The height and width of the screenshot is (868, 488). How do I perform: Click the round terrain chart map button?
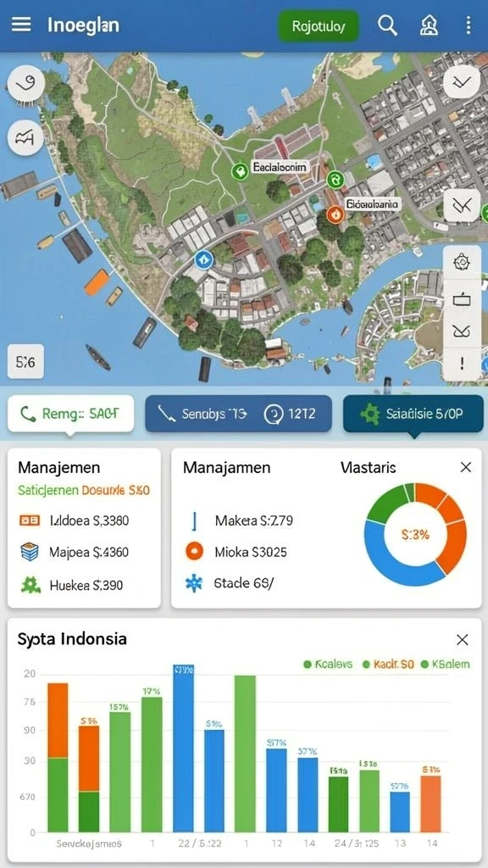click(x=26, y=137)
